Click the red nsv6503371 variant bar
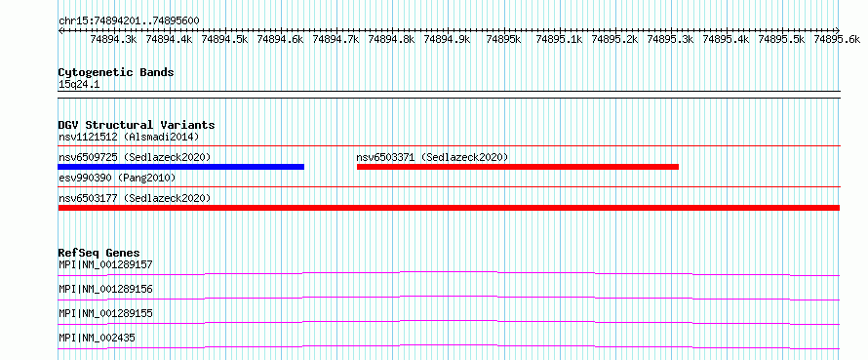 click(x=518, y=167)
